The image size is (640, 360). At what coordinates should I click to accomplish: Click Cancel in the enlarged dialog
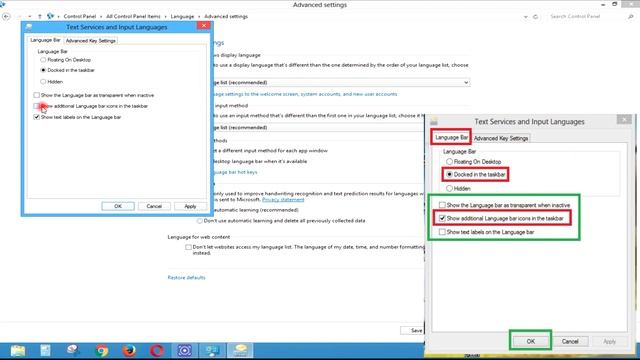coord(570,341)
